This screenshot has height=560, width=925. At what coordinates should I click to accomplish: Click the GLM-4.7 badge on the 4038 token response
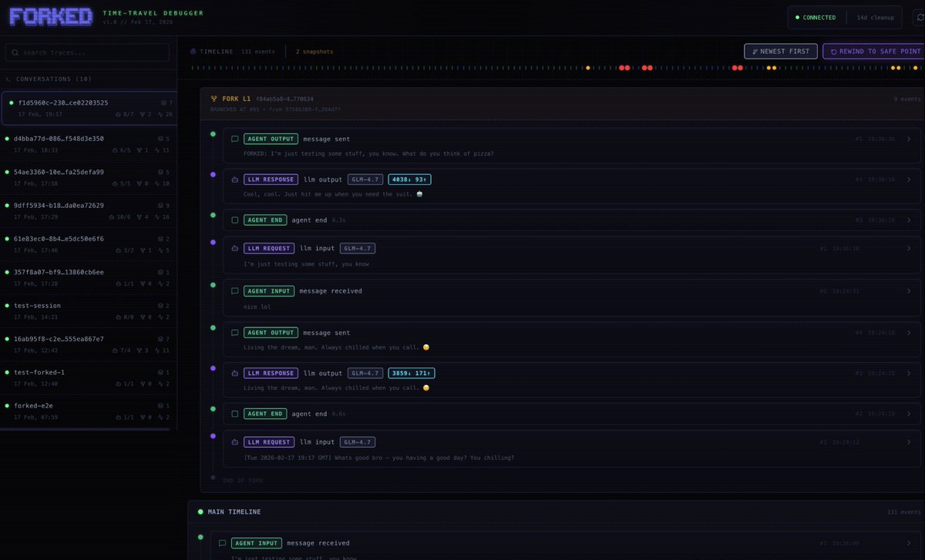(365, 179)
